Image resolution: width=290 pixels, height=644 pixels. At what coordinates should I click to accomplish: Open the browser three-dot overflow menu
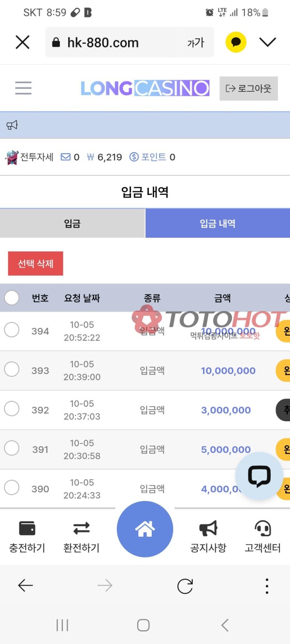pos(266,586)
